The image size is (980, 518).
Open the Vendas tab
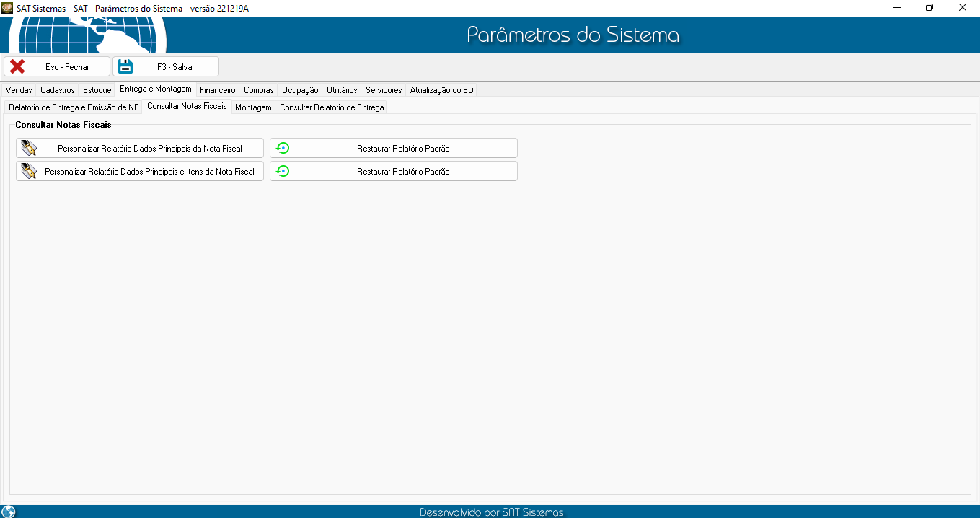click(x=19, y=90)
